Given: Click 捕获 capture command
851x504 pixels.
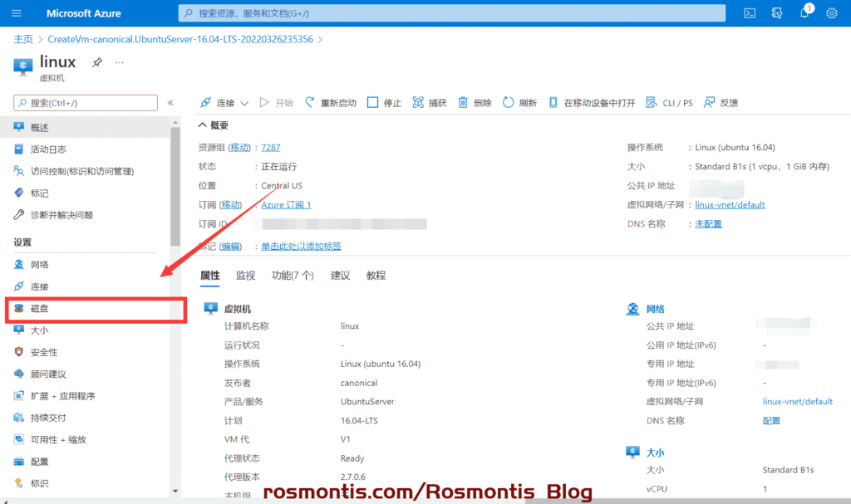Looking at the screenshot, I should click(x=430, y=102).
